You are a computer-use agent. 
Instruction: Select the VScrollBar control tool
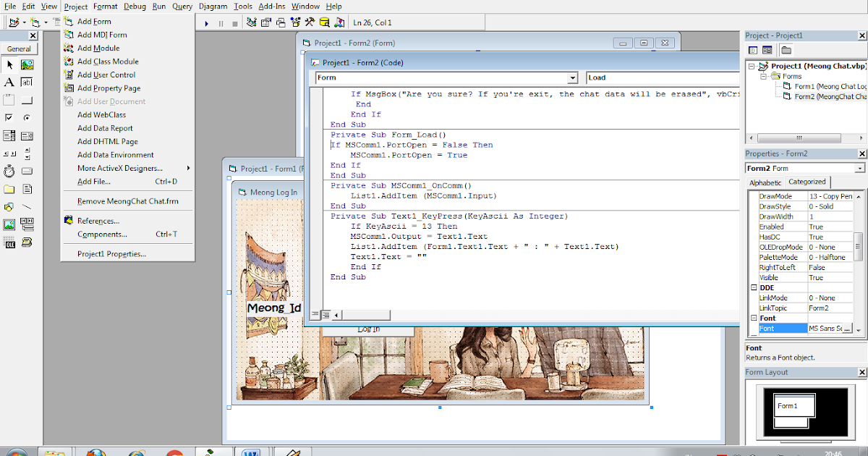(x=27, y=153)
